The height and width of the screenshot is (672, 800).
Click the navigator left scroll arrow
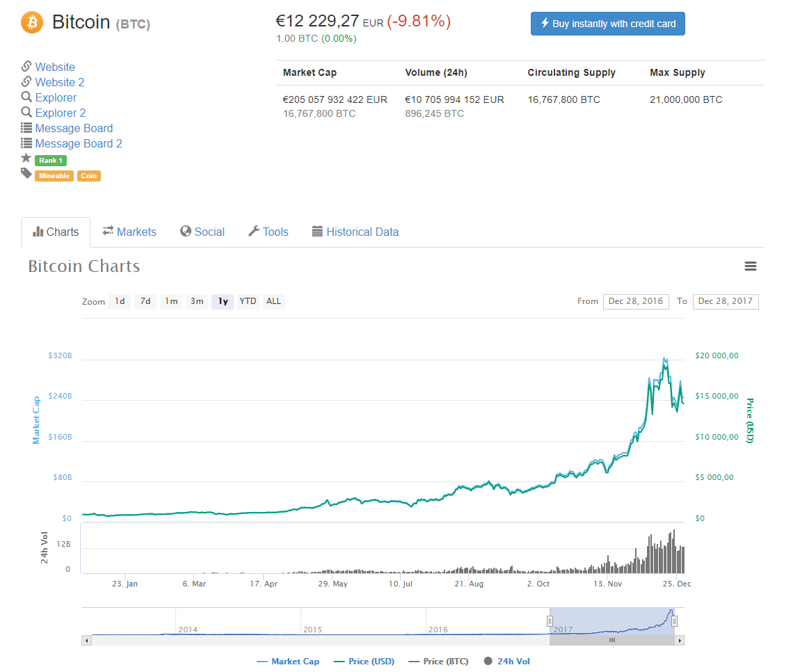click(x=87, y=641)
